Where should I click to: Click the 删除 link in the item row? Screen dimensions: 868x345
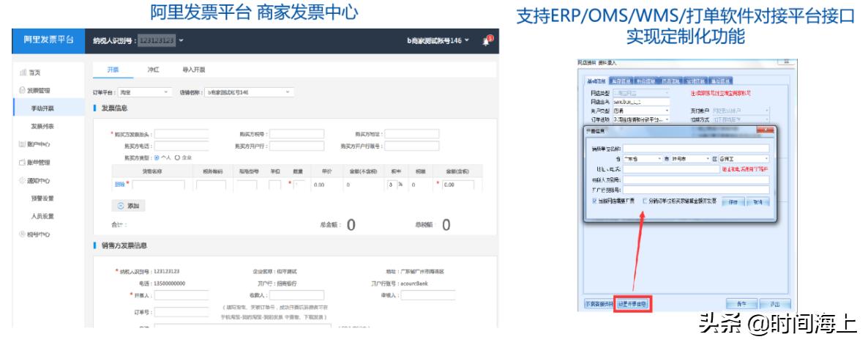[x=119, y=185]
